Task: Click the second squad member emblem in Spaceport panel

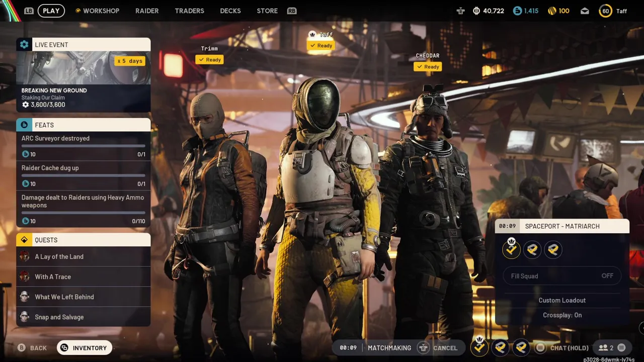Action: [x=532, y=249]
